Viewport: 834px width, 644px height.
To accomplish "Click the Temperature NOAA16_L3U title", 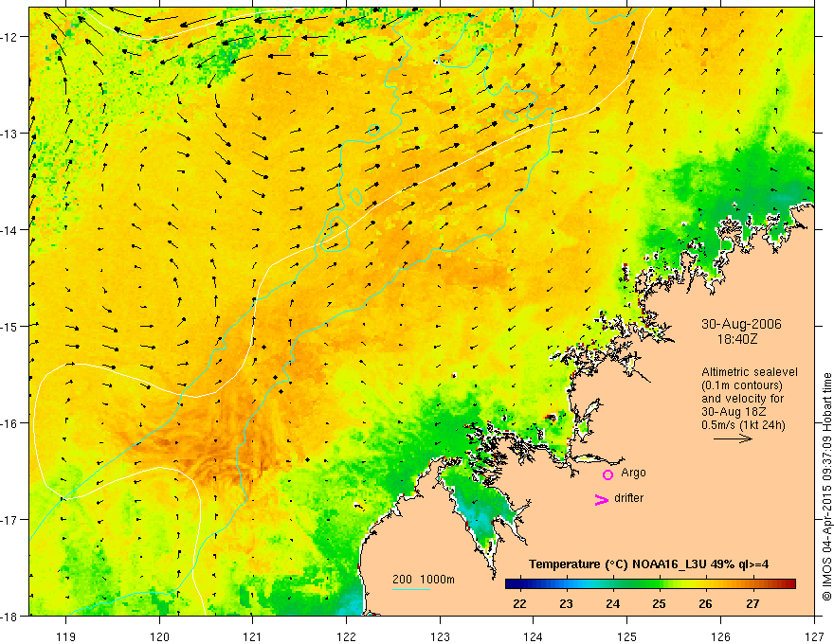I will tap(648, 564).
